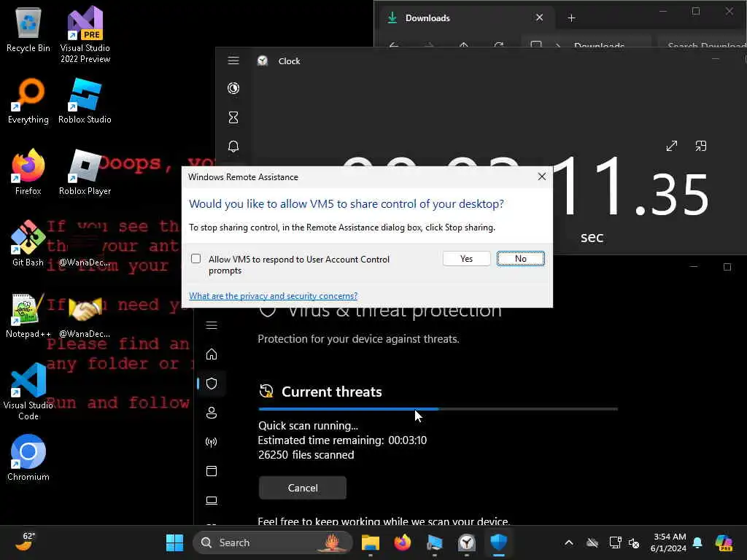Open Account protection icon in Windows Security
The image size is (747, 560).
[x=212, y=413]
